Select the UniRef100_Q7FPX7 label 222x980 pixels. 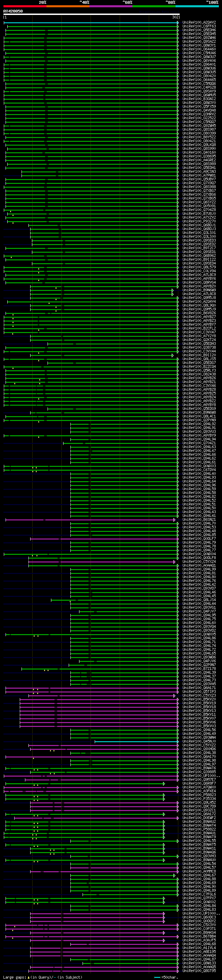click(199, 898)
